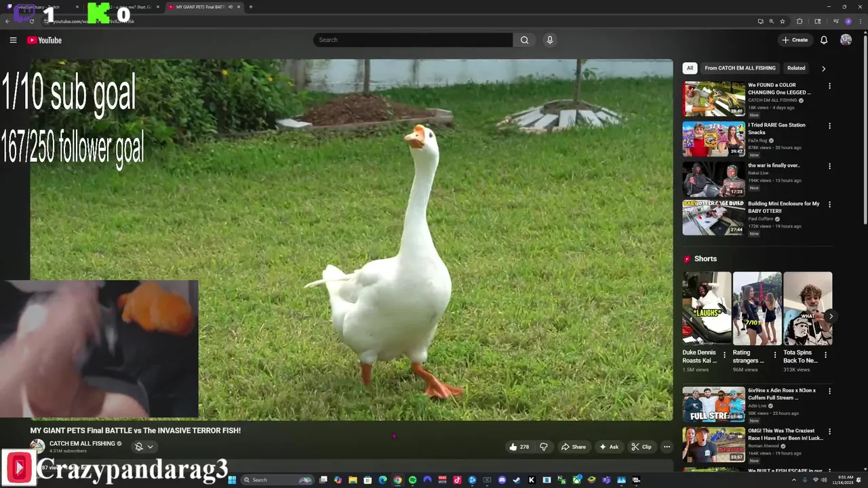Open the account avatar menu
The width and height of the screenshot is (868, 488).
coord(846,40)
